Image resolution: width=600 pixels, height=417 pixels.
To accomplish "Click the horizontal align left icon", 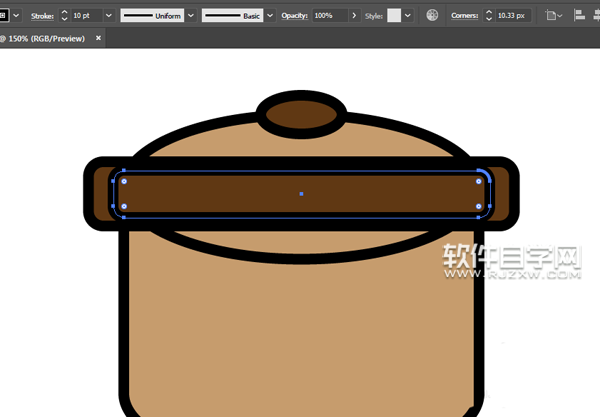I will pos(582,16).
